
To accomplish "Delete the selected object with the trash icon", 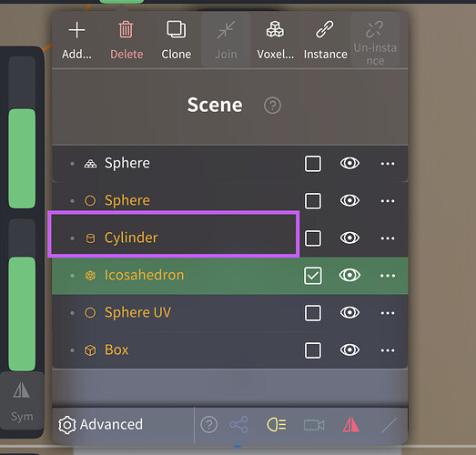I will (x=127, y=40).
